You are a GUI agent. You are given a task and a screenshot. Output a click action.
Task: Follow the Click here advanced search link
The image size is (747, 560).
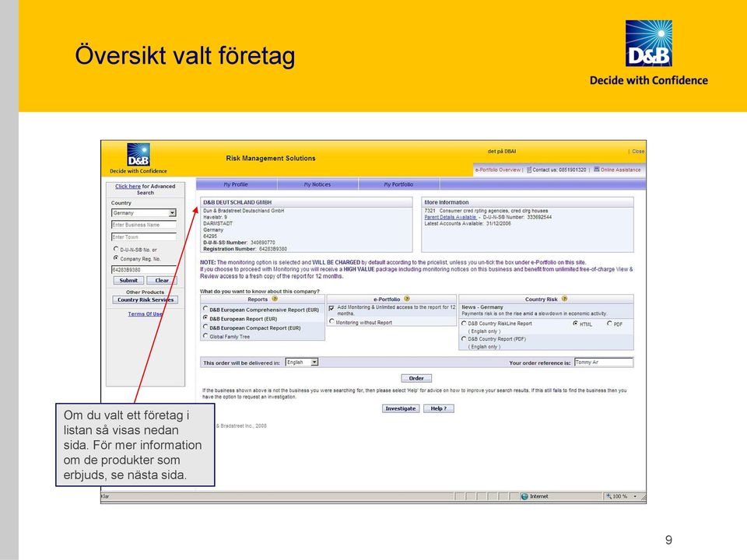coord(128,186)
